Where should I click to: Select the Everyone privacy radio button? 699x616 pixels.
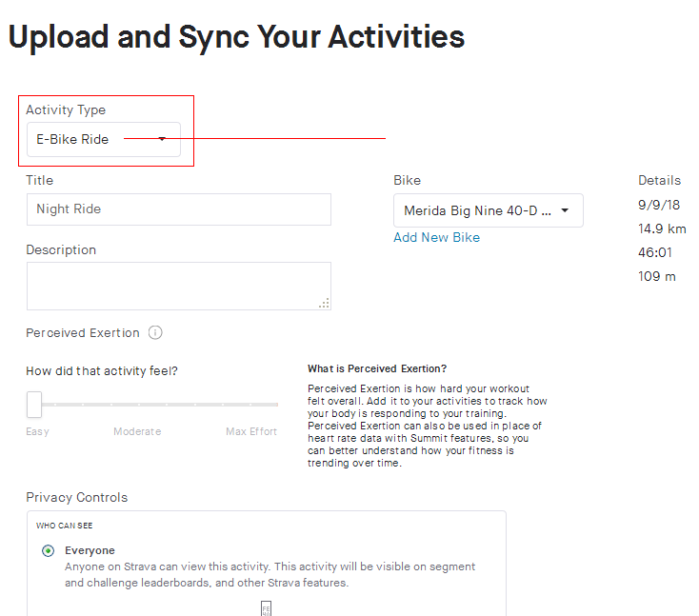49,551
